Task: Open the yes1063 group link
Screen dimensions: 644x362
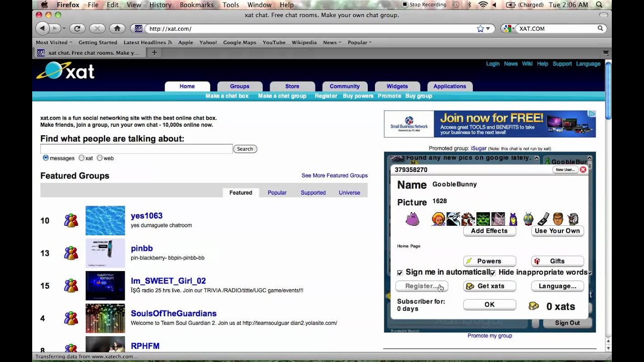Action: pyautogui.click(x=146, y=216)
